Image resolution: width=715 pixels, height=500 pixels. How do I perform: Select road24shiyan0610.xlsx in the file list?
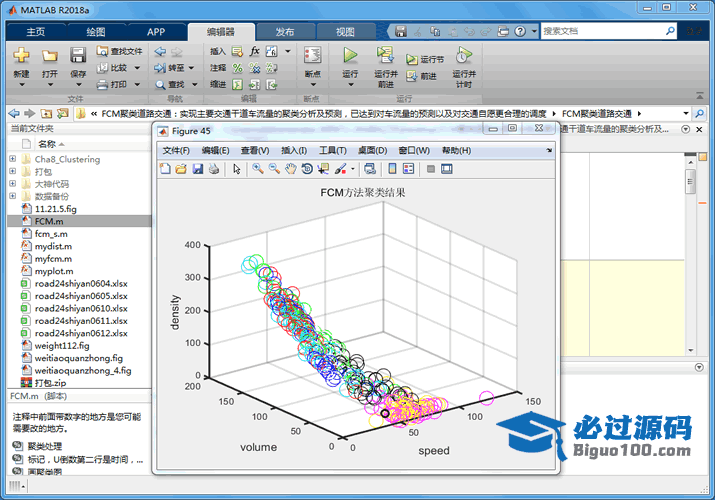tap(79, 308)
